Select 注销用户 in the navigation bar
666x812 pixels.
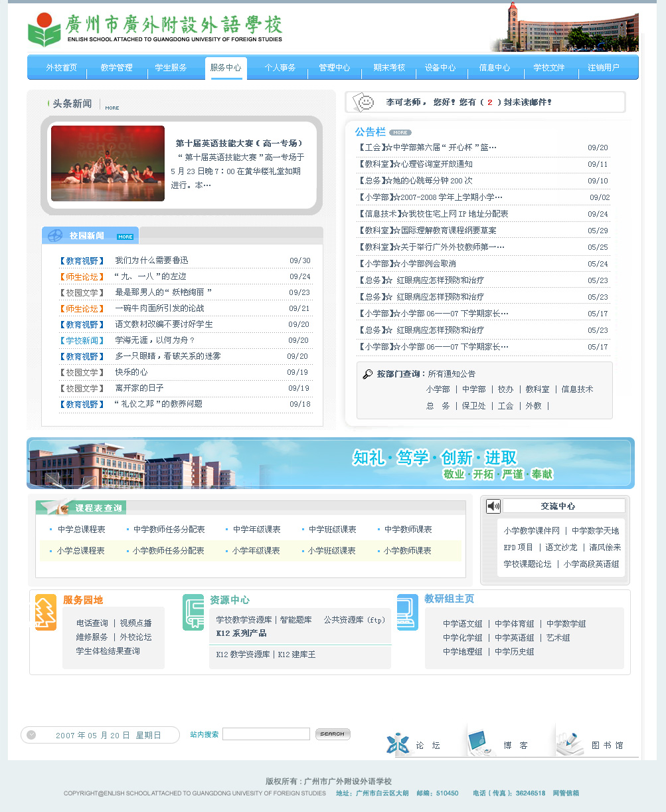(603, 68)
